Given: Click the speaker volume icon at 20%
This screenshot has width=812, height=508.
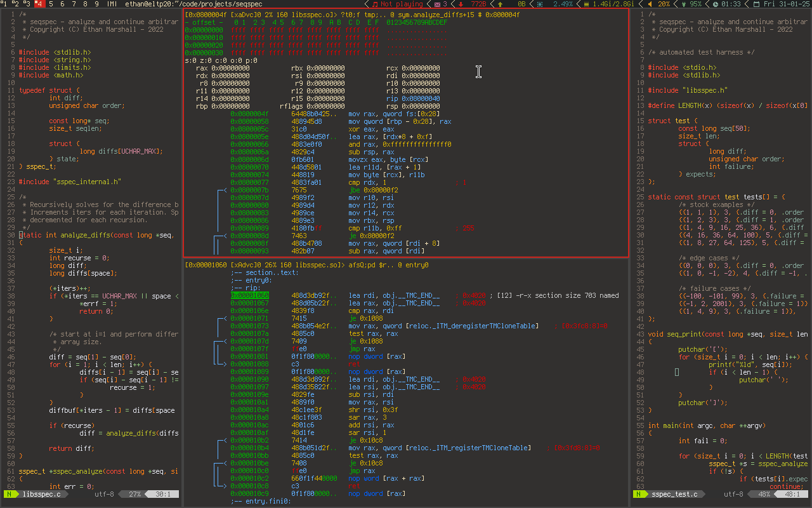Looking at the screenshot, I should 651,4.
